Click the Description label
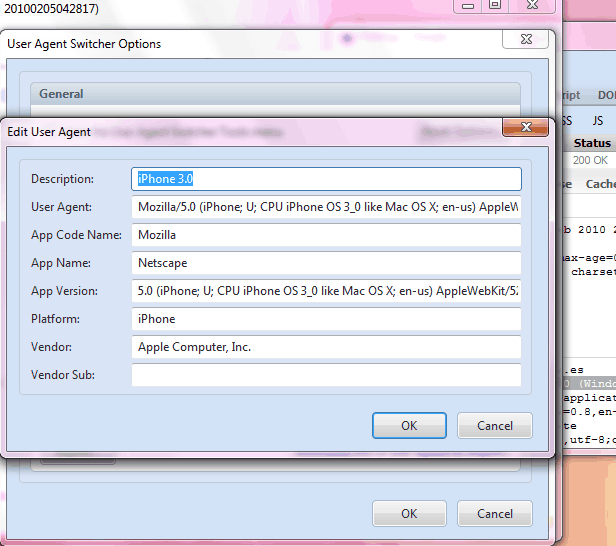616x546 pixels. coord(62,179)
